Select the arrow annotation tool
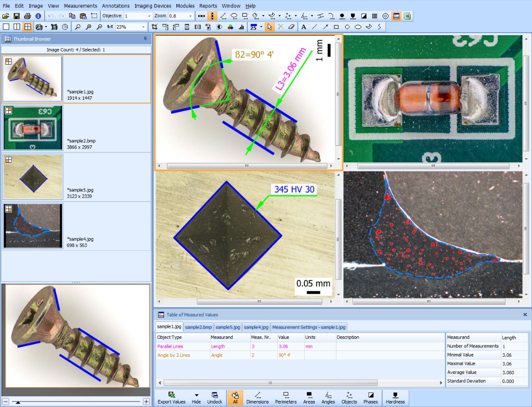Screen dimensions: 532x407 pyautogui.click(x=325, y=27)
